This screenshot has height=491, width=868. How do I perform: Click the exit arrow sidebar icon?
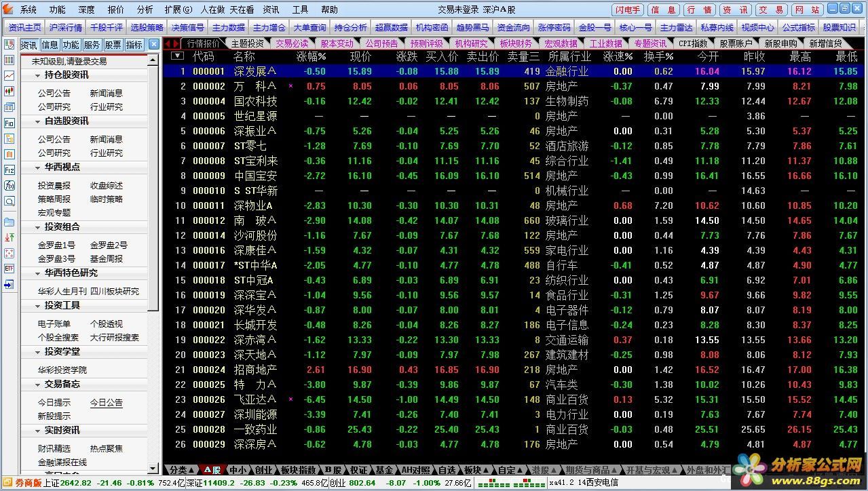point(9,285)
